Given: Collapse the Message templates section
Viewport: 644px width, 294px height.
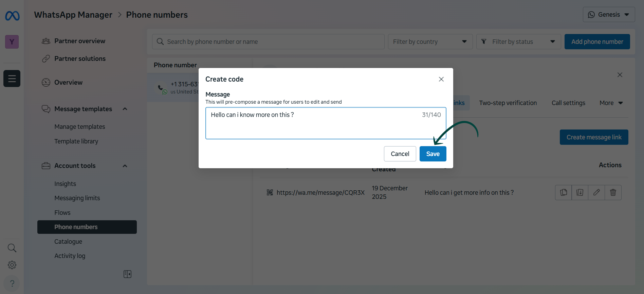Looking at the screenshot, I should click(125, 109).
